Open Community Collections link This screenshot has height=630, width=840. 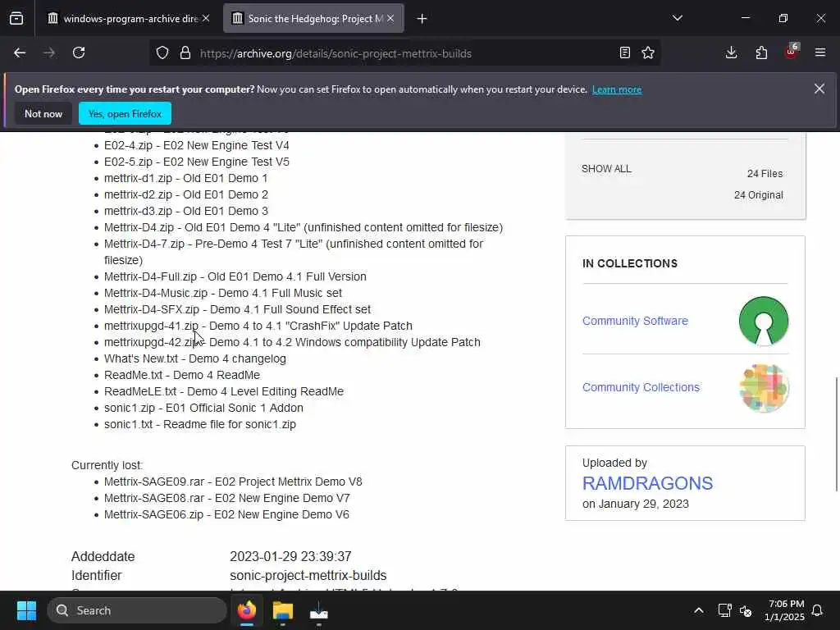click(641, 387)
